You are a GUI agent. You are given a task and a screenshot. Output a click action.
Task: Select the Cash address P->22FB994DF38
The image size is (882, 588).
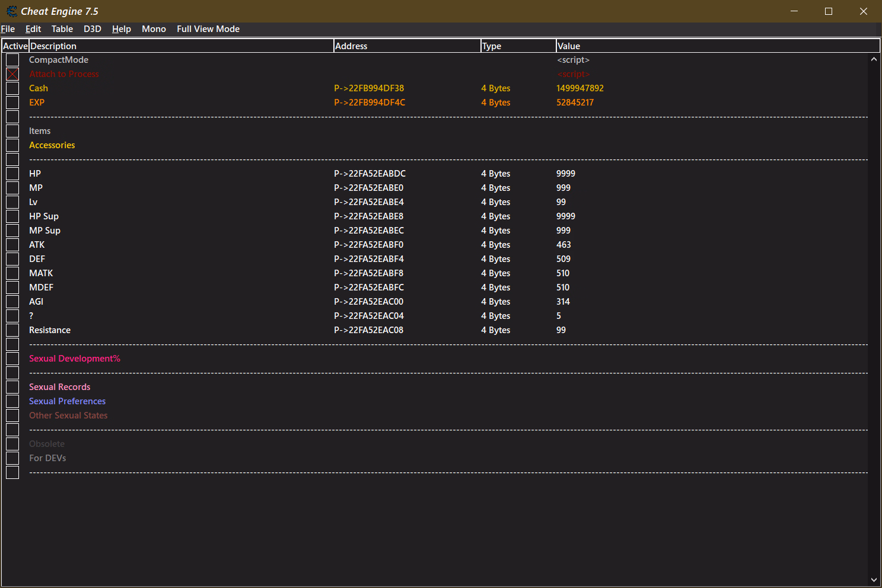(369, 88)
